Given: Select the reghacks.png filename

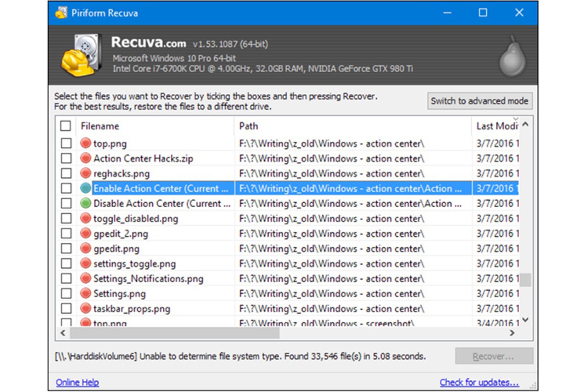Looking at the screenshot, I should point(121,174).
